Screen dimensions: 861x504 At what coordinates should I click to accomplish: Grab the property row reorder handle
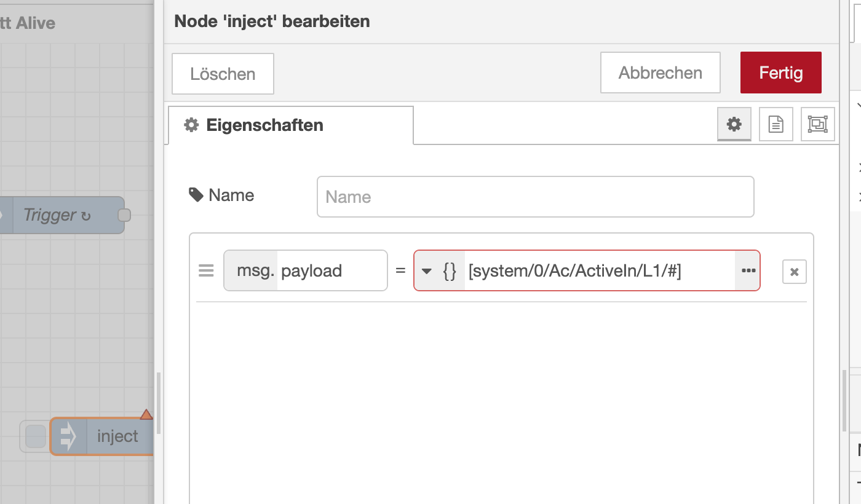tap(206, 270)
